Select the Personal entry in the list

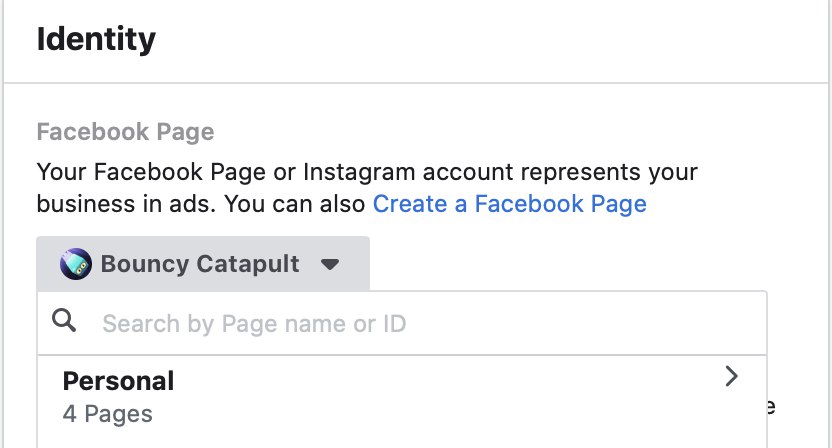[402, 397]
